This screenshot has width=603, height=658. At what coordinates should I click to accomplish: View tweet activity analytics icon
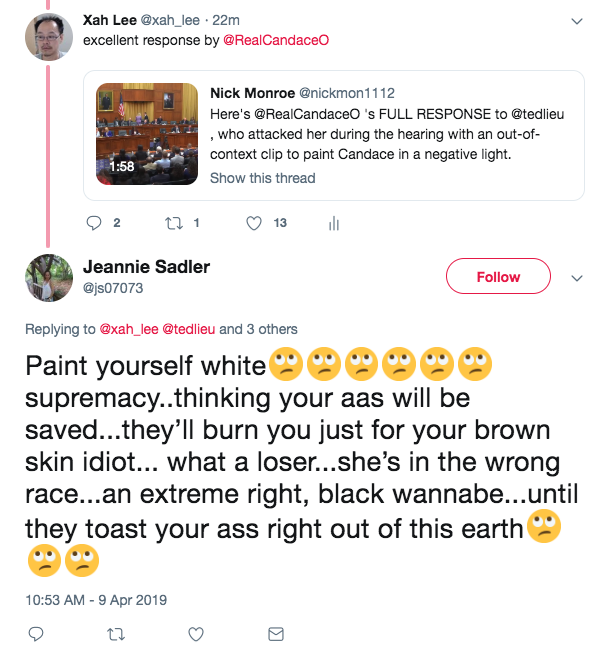pos(333,223)
